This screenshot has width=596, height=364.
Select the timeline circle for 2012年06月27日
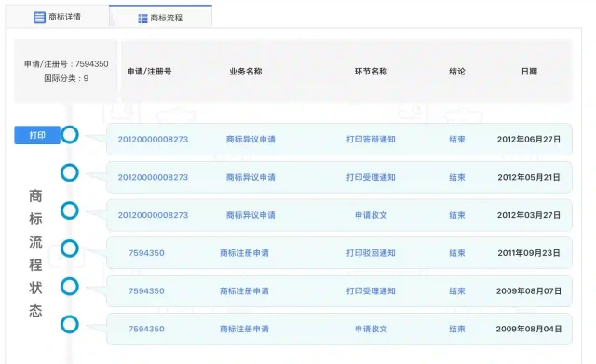tap(70, 135)
